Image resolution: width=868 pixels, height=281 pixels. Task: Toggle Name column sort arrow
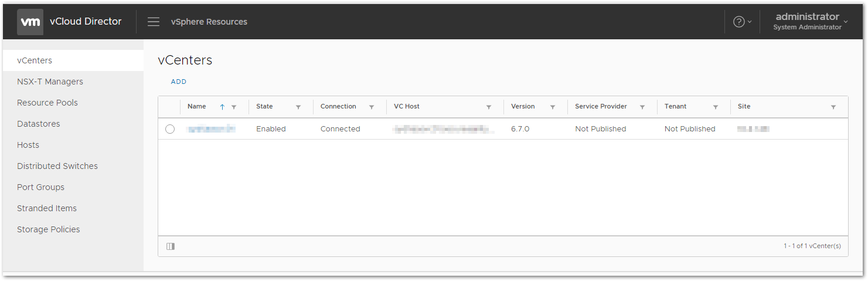(222, 107)
